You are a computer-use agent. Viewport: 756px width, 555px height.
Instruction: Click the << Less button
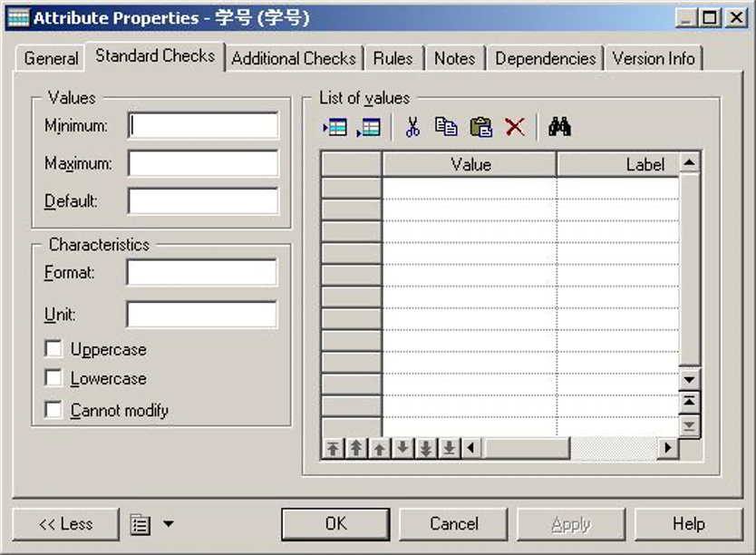(x=65, y=524)
